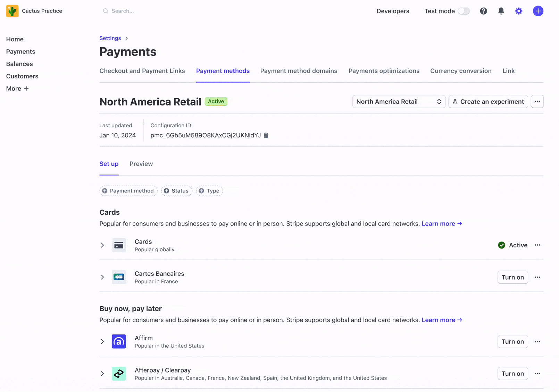
Task: Add a Status filter
Action: click(x=176, y=191)
